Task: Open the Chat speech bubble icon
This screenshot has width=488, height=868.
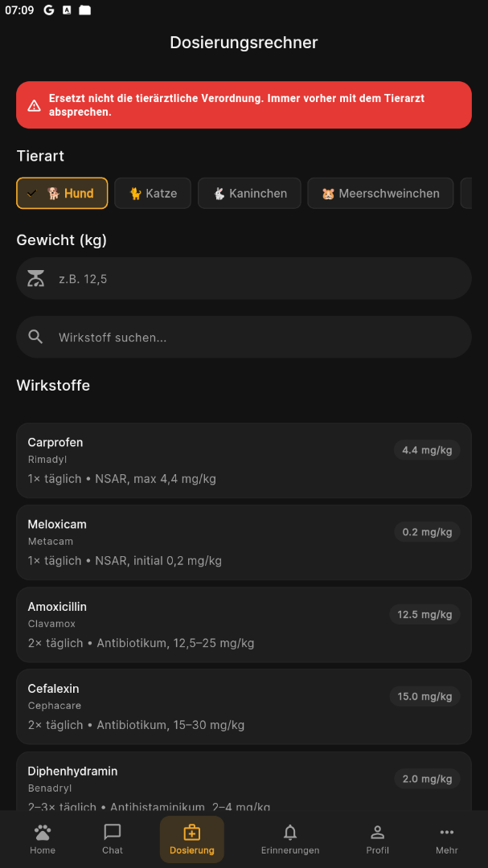Action: [113, 832]
